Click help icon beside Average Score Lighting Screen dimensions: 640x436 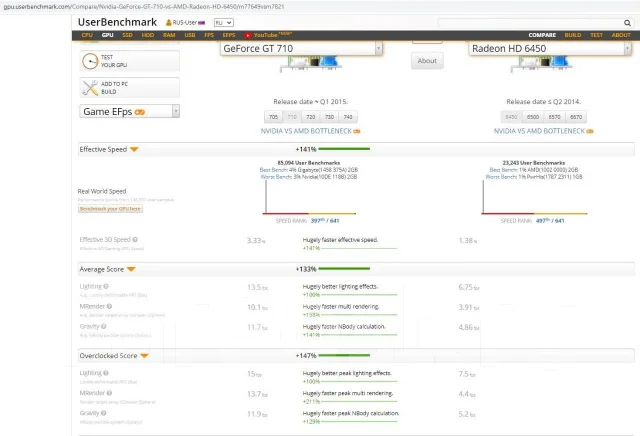106,286
